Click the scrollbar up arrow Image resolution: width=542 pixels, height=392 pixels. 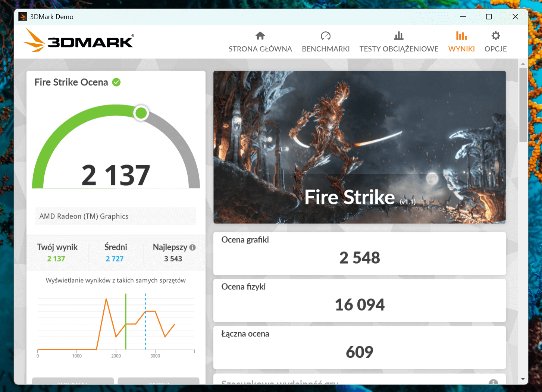pos(523,64)
